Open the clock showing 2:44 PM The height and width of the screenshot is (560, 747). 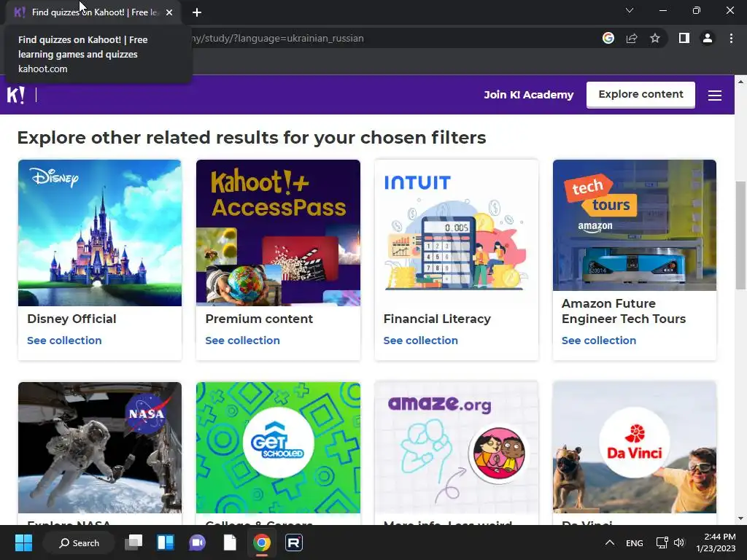tap(716, 542)
